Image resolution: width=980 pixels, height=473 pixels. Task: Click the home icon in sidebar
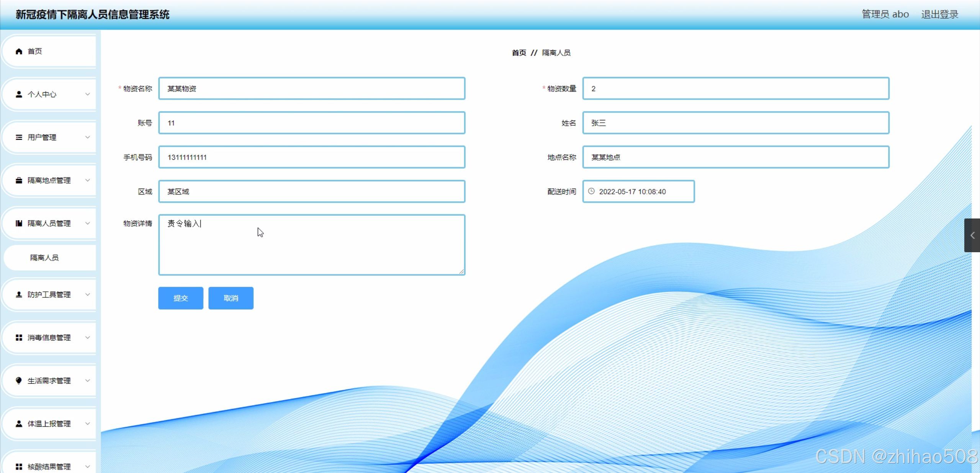(x=19, y=51)
